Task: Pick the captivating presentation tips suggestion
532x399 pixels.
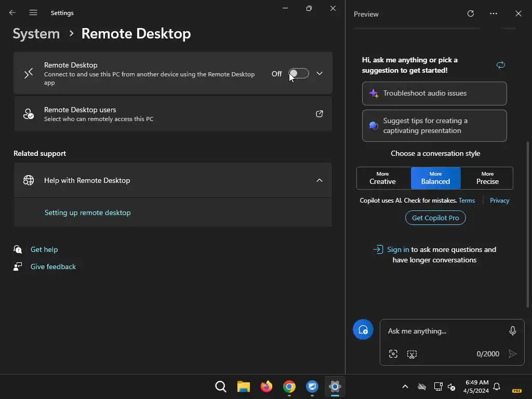Action: 434,126
